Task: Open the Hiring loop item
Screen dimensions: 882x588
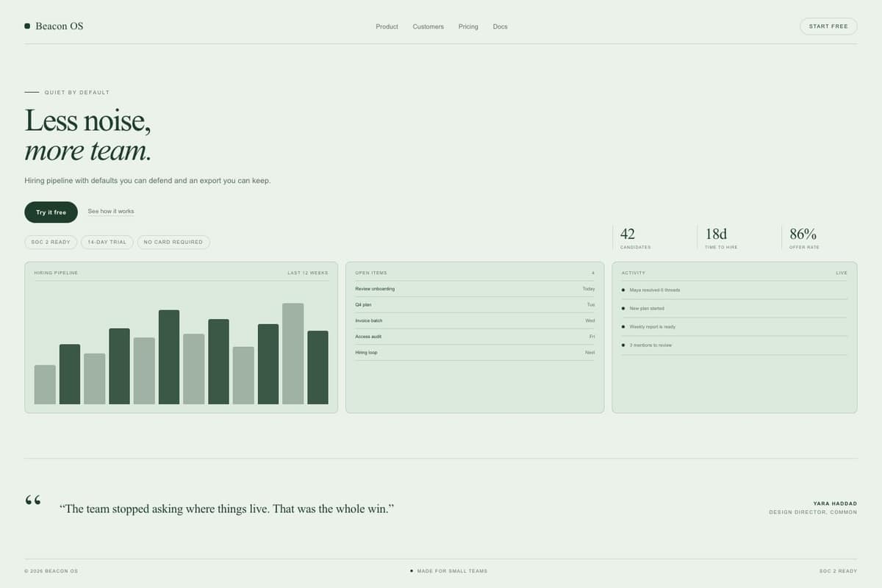Action: point(475,353)
